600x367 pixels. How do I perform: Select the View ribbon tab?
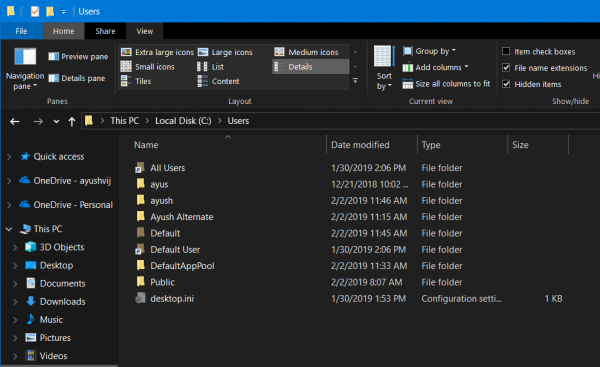(145, 31)
